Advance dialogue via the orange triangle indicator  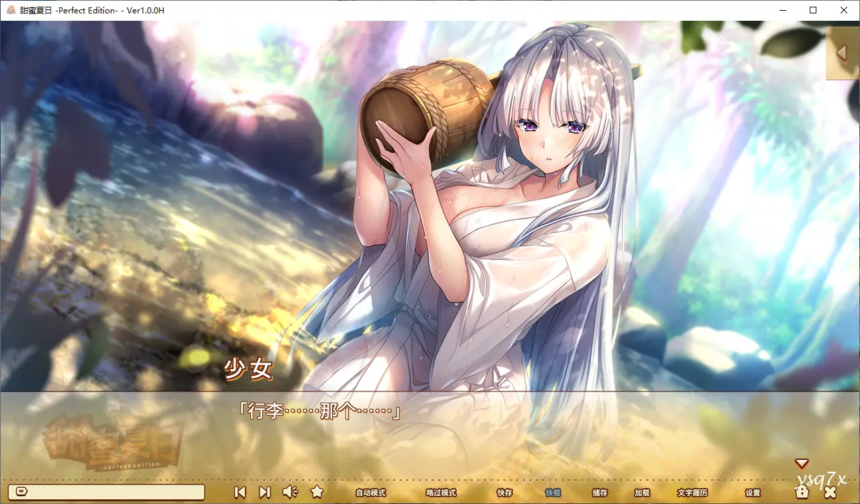point(802,463)
